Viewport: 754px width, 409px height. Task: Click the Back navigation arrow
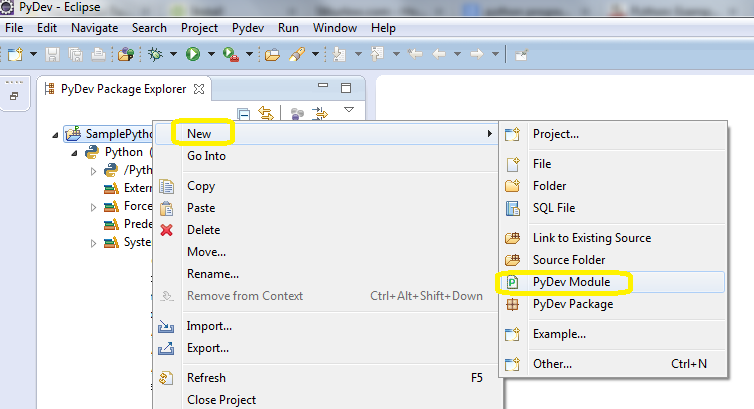[439, 54]
